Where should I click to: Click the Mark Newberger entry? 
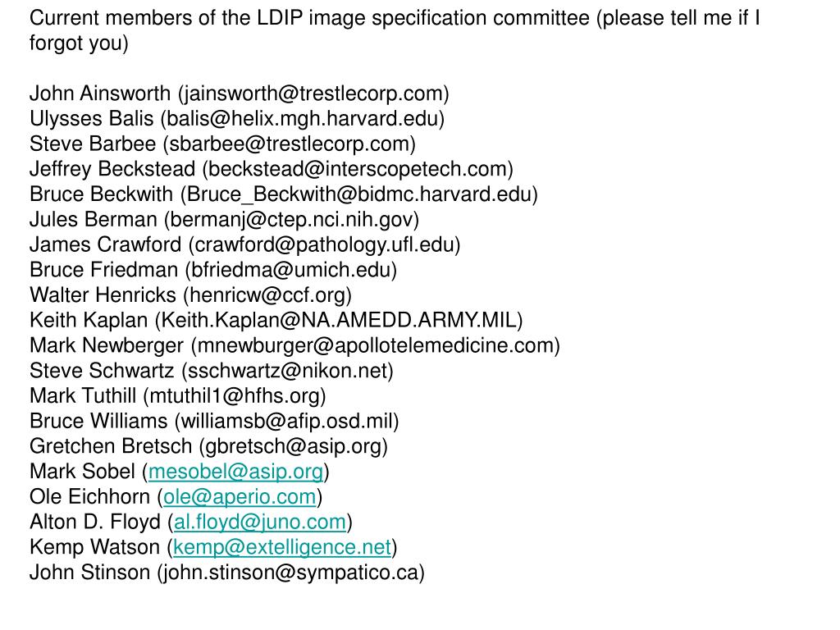point(295,345)
